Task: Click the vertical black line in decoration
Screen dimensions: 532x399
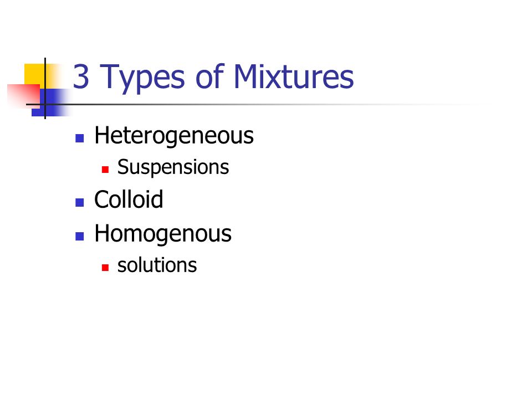Action: [45, 88]
